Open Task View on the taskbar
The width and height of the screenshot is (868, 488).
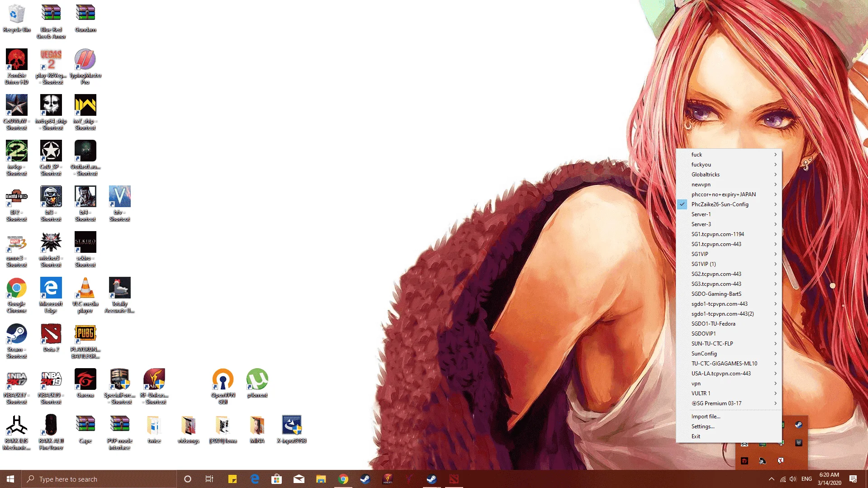(209, 479)
